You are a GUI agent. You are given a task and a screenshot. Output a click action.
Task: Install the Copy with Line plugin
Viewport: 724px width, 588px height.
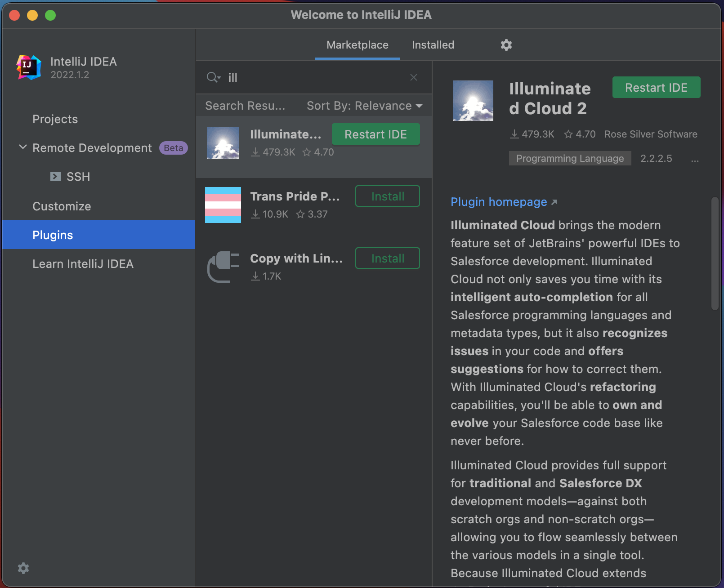pyautogui.click(x=388, y=258)
